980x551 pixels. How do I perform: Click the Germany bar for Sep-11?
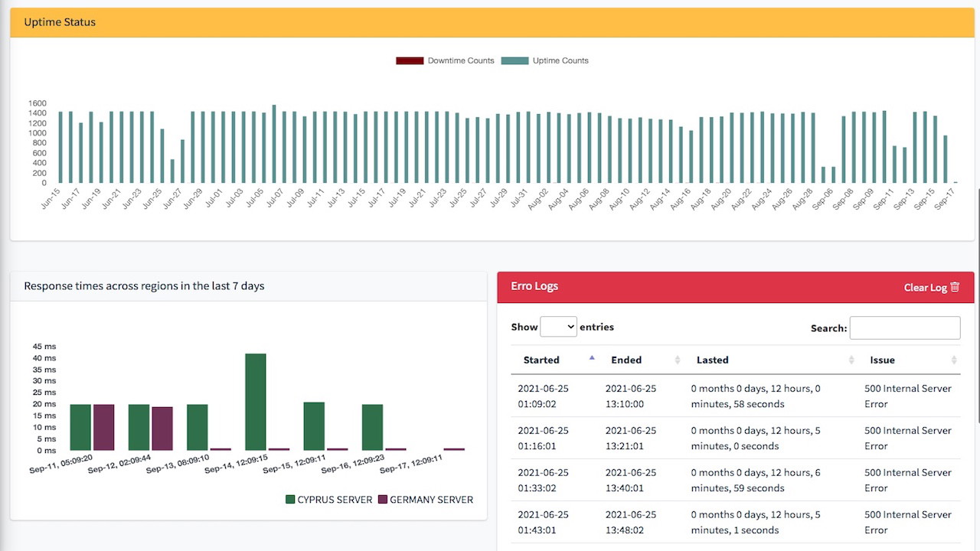coord(104,427)
